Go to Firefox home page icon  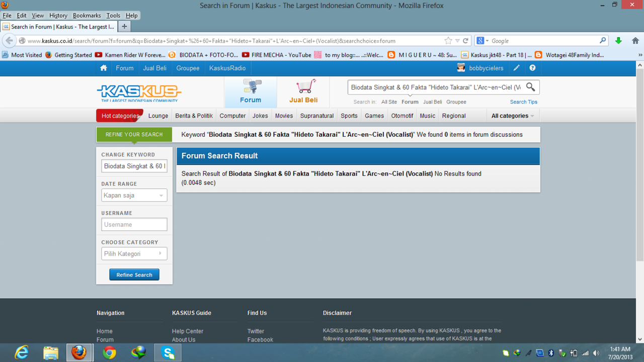pyautogui.click(x=635, y=41)
